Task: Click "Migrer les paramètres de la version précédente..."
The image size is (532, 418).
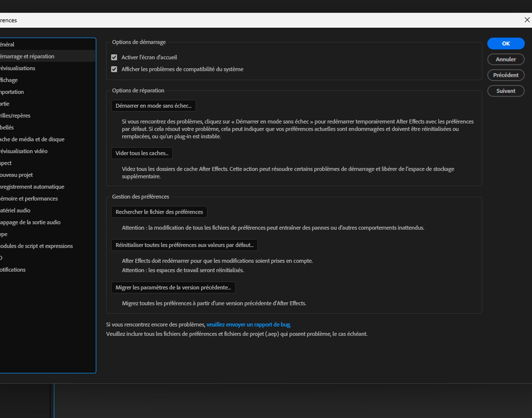Action: [173, 287]
